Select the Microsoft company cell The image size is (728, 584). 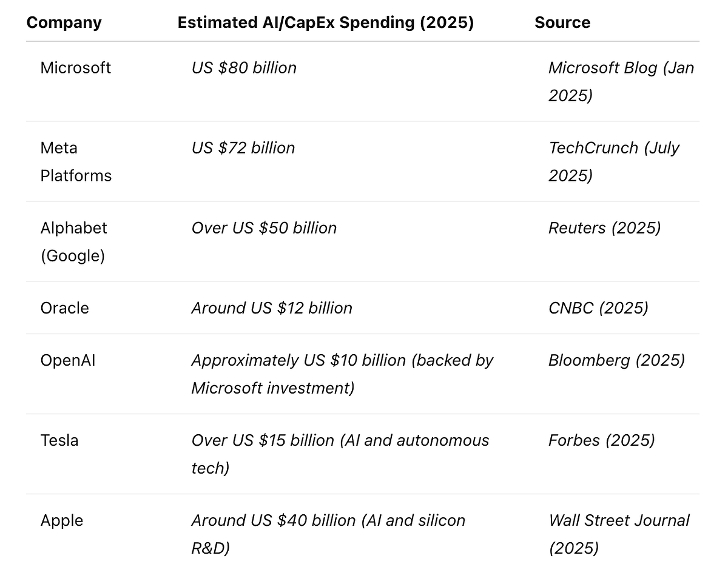[x=76, y=68]
